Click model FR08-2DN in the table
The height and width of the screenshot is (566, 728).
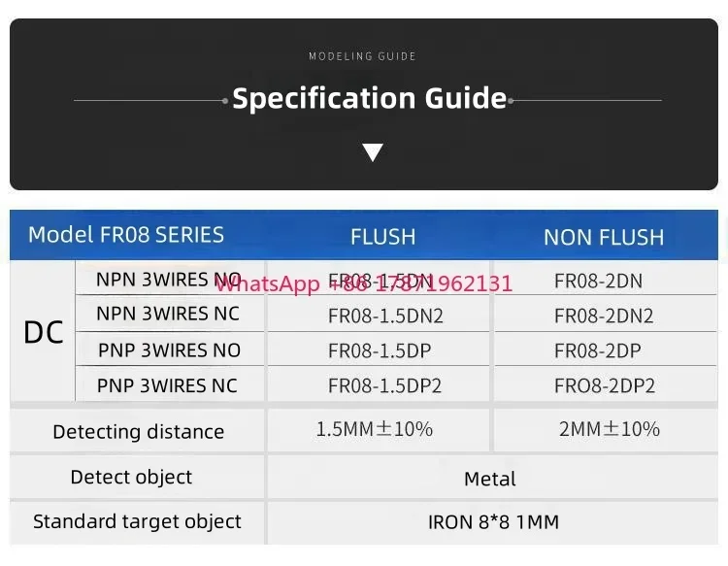tap(598, 282)
